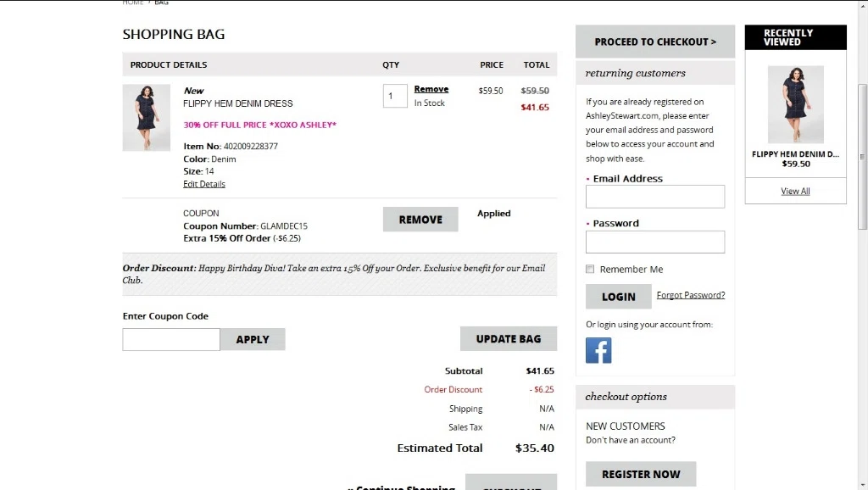The width and height of the screenshot is (868, 490).
Task: Open the dress thumbnail in the shopping bag
Action: click(x=147, y=117)
